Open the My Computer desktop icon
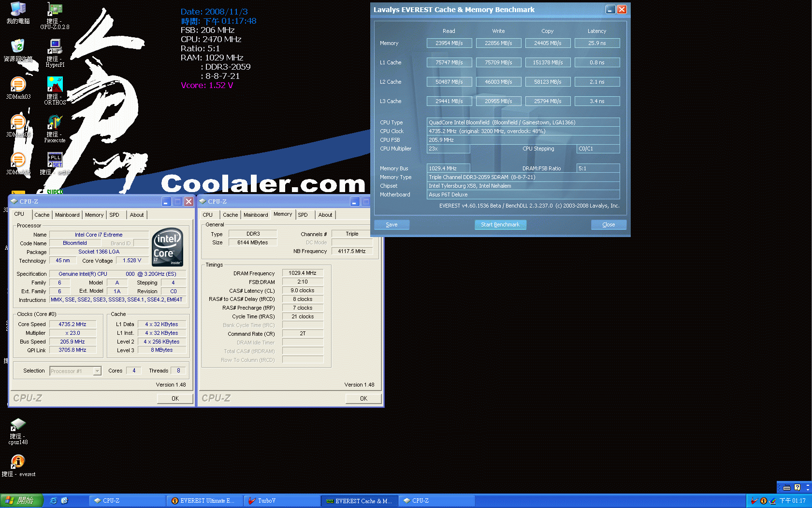Viewport: 812px width, 508px height. 18,13
